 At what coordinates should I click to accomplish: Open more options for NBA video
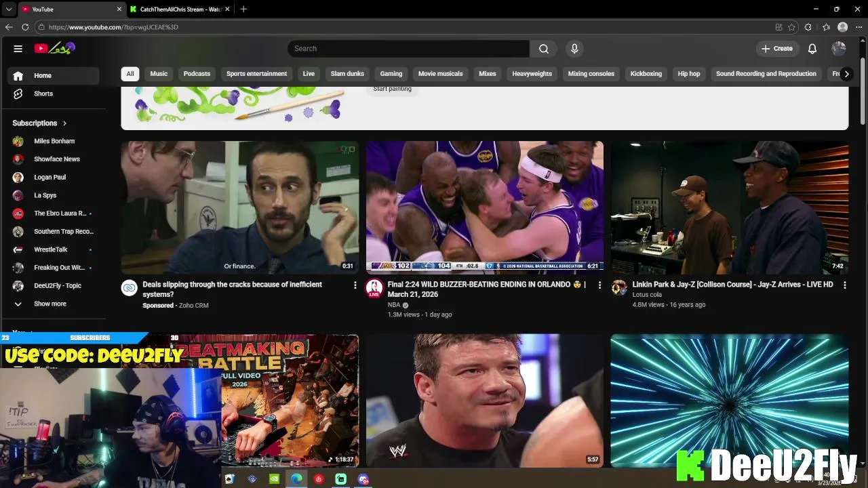(599, 285)
